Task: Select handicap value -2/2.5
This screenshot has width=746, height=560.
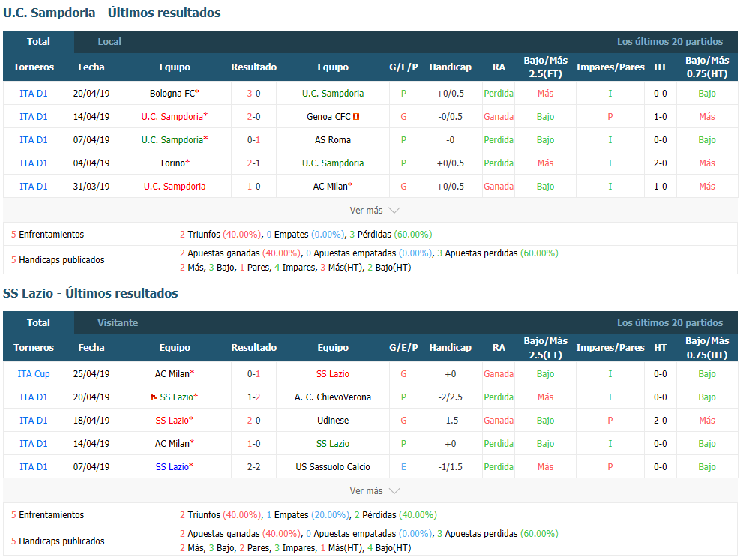Action: [x=450, y=397]
